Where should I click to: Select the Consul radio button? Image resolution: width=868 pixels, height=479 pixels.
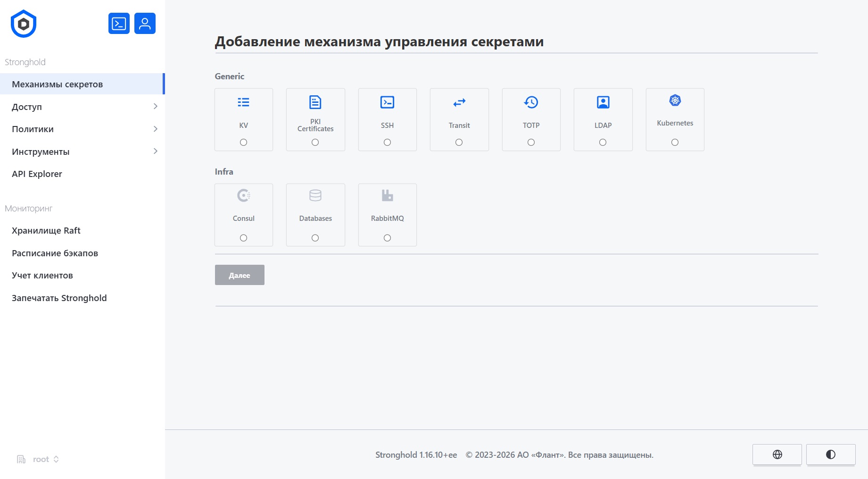[x=244, y=238]
